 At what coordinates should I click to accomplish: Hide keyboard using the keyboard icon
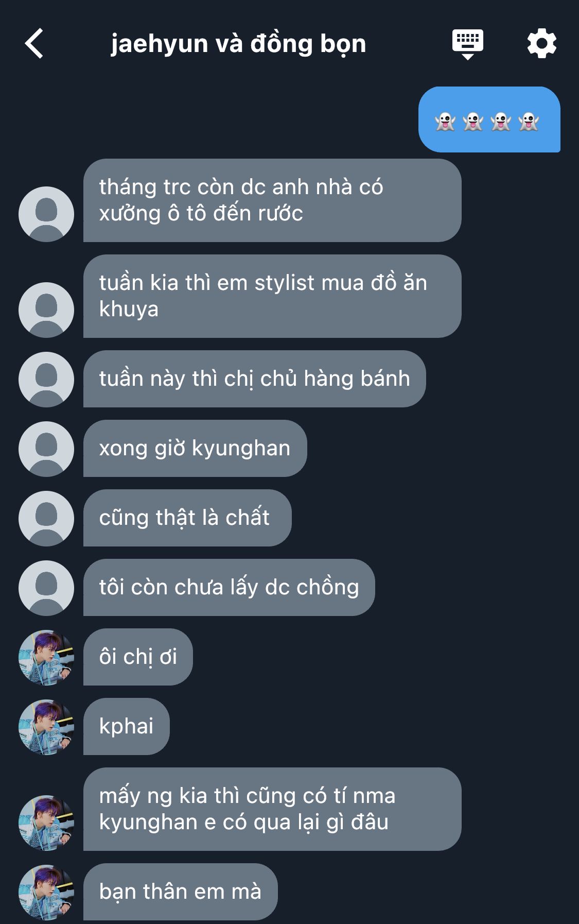467,44
